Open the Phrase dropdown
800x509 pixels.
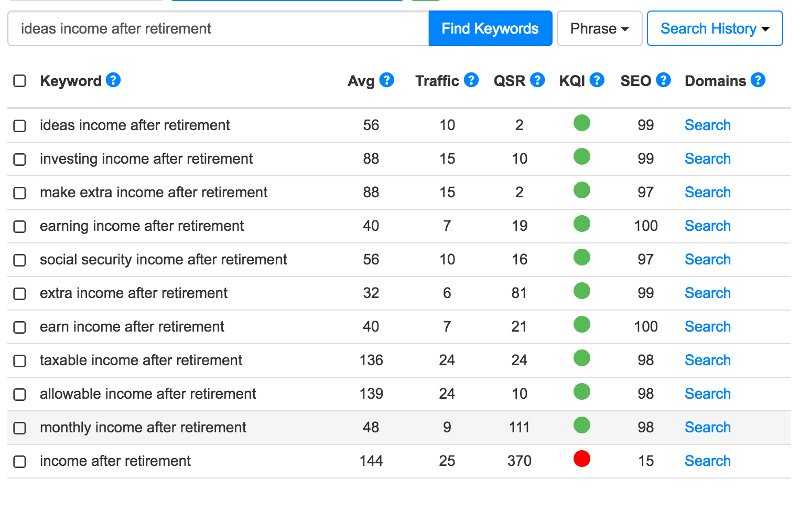[x=599, y=29]
